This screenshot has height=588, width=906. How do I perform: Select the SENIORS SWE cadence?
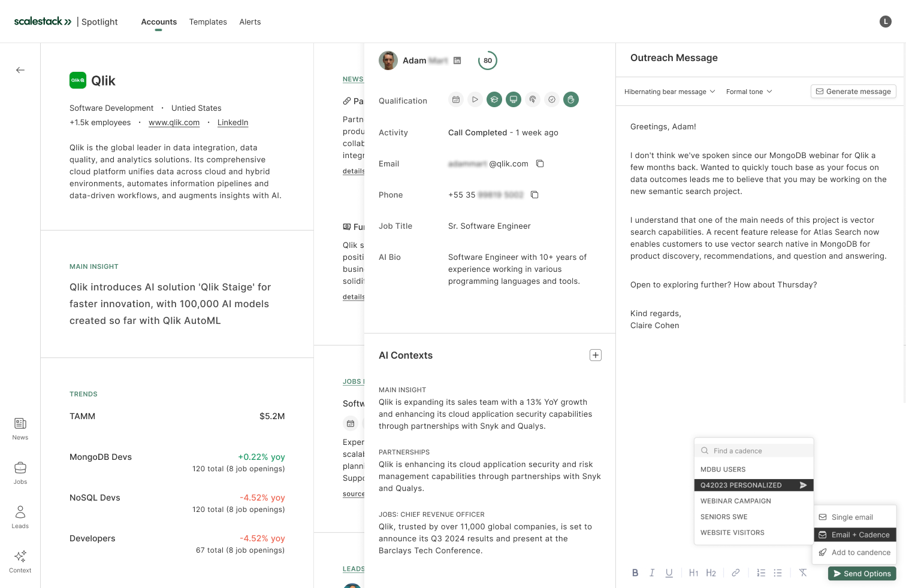click(x=754, y=517)
